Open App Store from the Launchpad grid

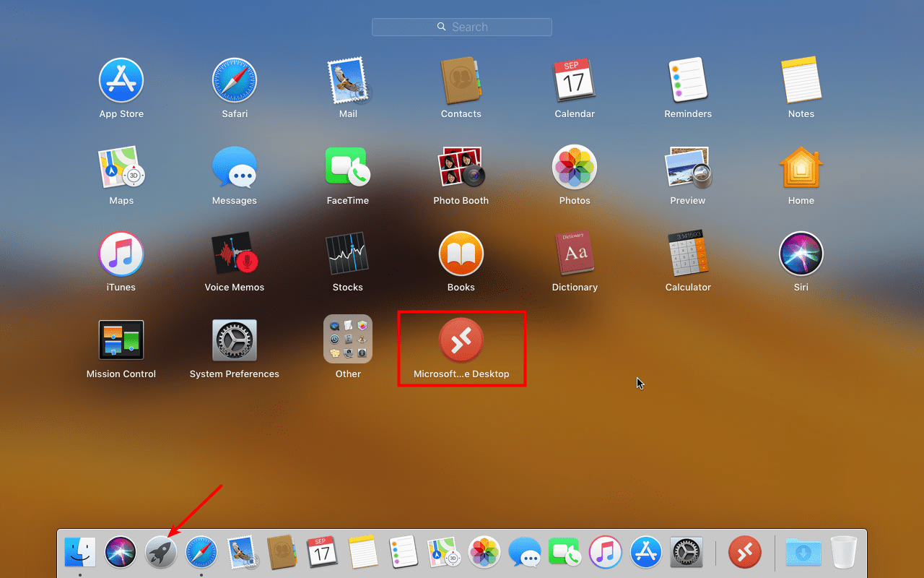(121, 80)
